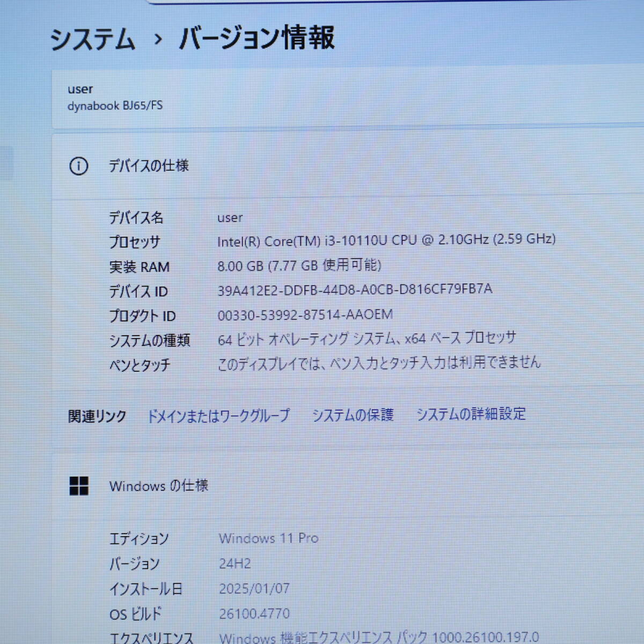Select the edition value Windows 11 Pro
The height and width of the screenshot is (644, 644).
[268, 538]
